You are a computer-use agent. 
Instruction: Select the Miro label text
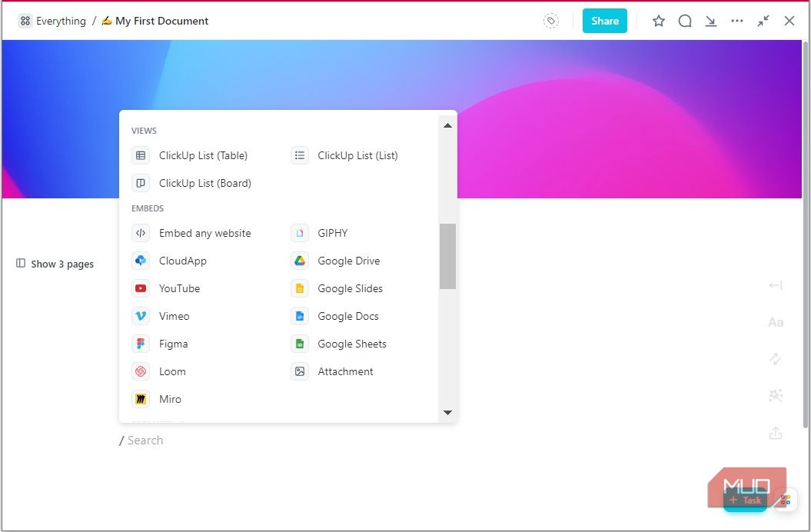point(170,399)
